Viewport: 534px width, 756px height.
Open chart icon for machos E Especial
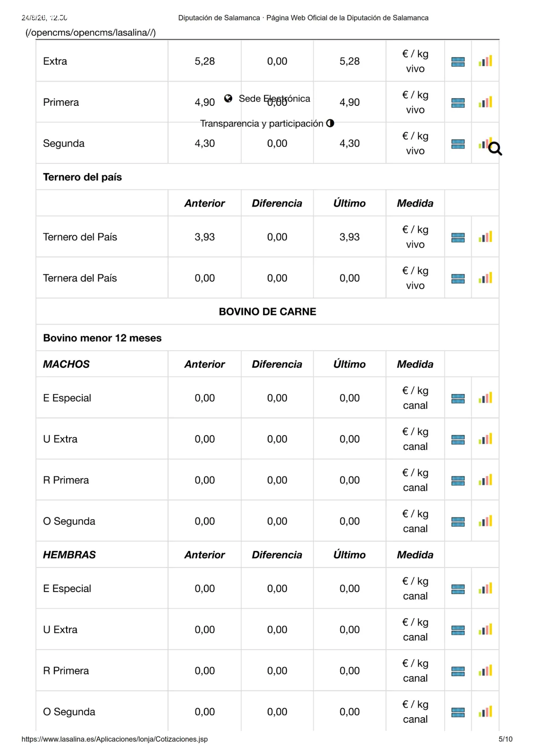pos(485,398)
